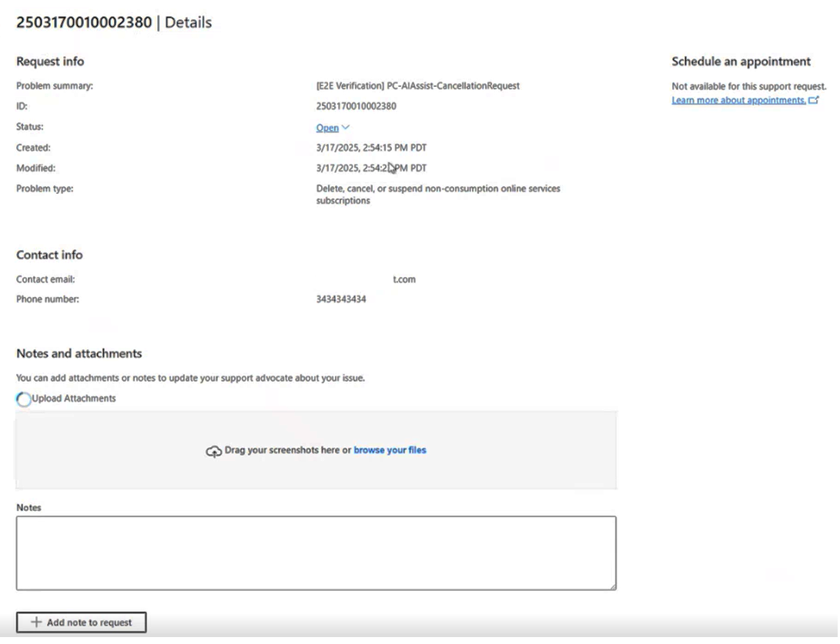Click the Notes and attachments heading
The width and height of the screenshot is (840, 644).
(x=79, y=354)
